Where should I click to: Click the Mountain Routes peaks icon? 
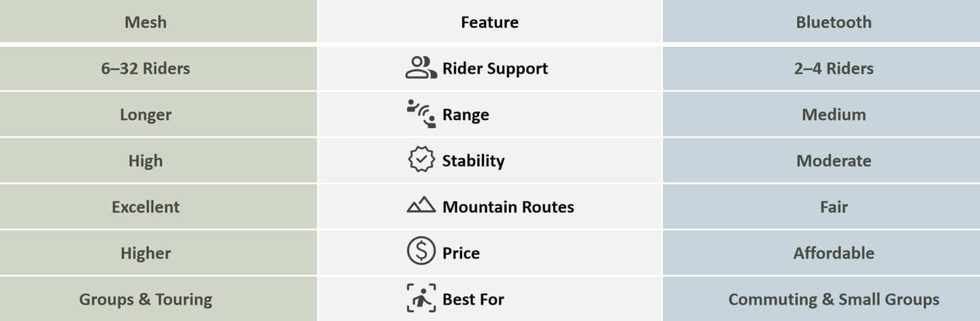[421, 206]
